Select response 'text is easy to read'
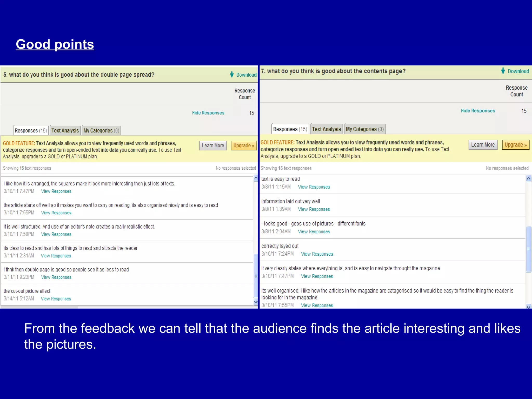Viewport: 532px width, 399px height. point(281,179)
